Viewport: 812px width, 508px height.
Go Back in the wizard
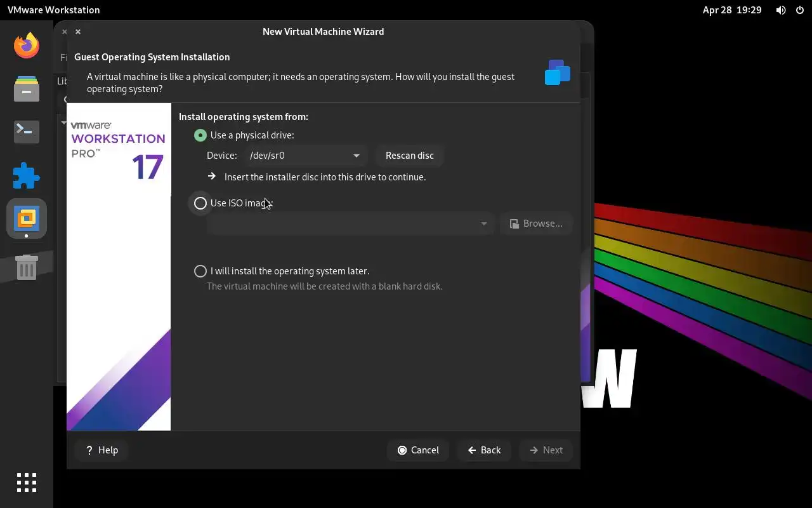tap(484, 450)
